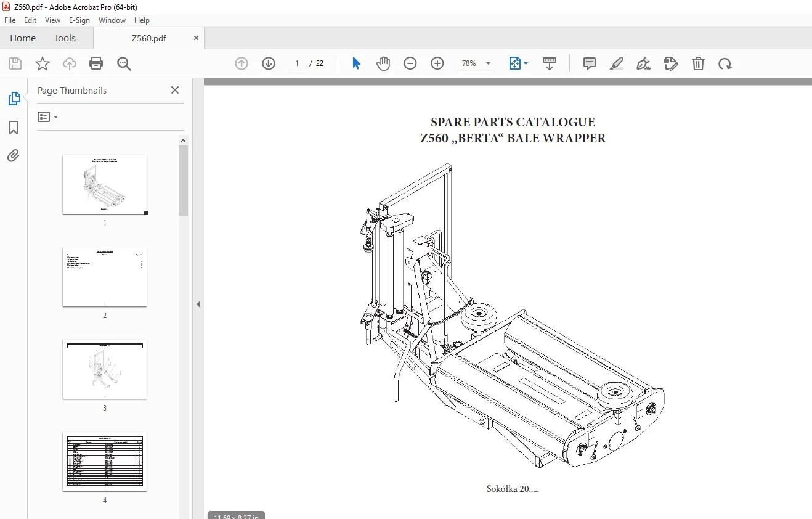
Task: Go to next page arrow
Action: tap(269, 63)
